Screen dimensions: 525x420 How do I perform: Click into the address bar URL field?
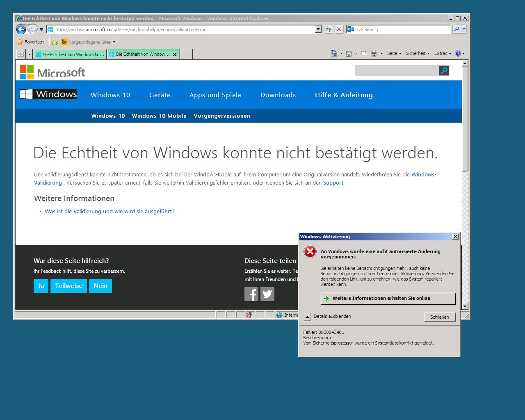(x=180, y=30)
